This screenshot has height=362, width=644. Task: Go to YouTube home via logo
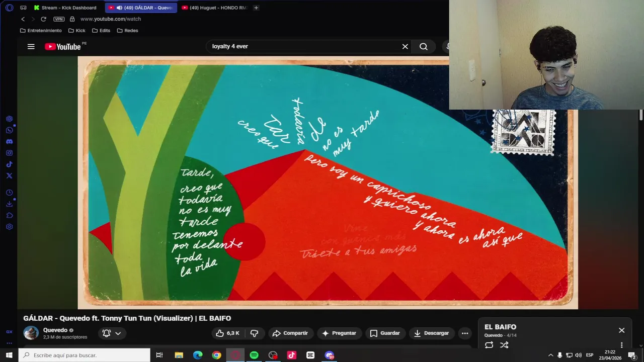pyautogui.click(x=63, y=46)
